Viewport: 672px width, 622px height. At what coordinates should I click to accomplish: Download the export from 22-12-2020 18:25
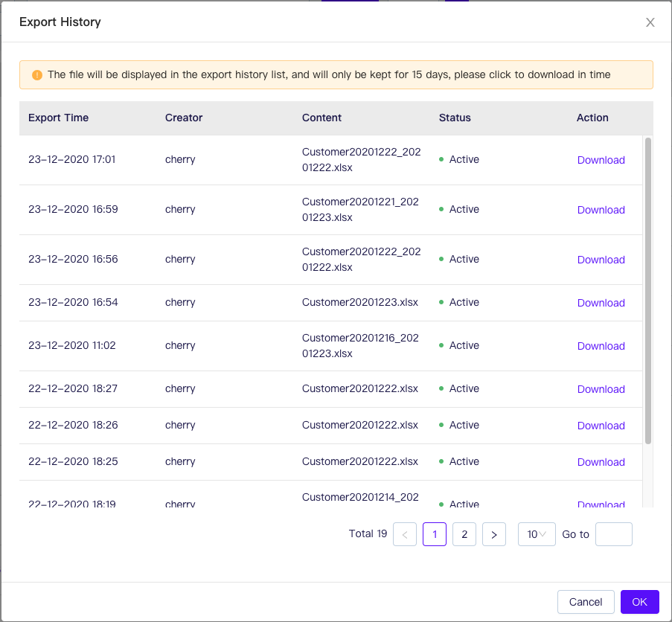coord(601,462)
